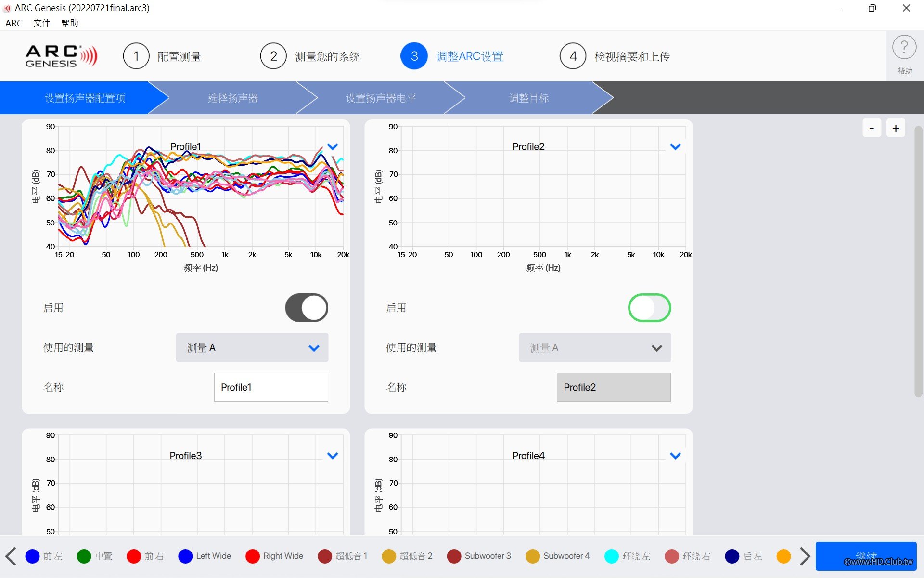Click the Profile1 name input field
The width and height of the screenshot is (924, 578).
tap(271, 387)
